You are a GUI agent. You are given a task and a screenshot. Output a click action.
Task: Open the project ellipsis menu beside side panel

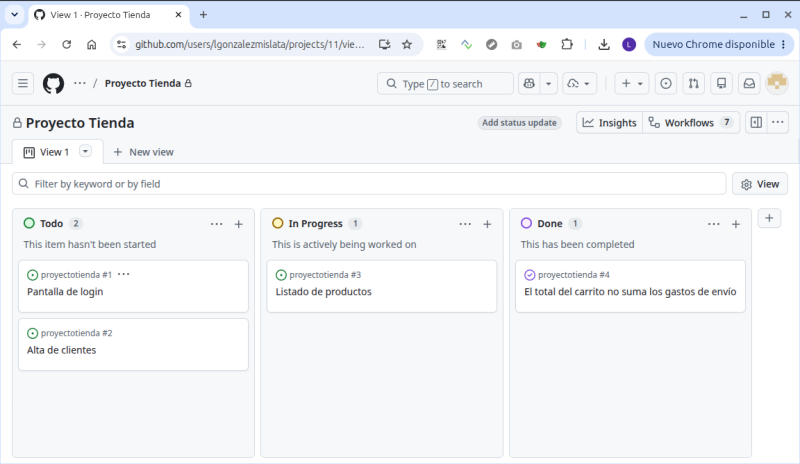(x=778, y=123)
